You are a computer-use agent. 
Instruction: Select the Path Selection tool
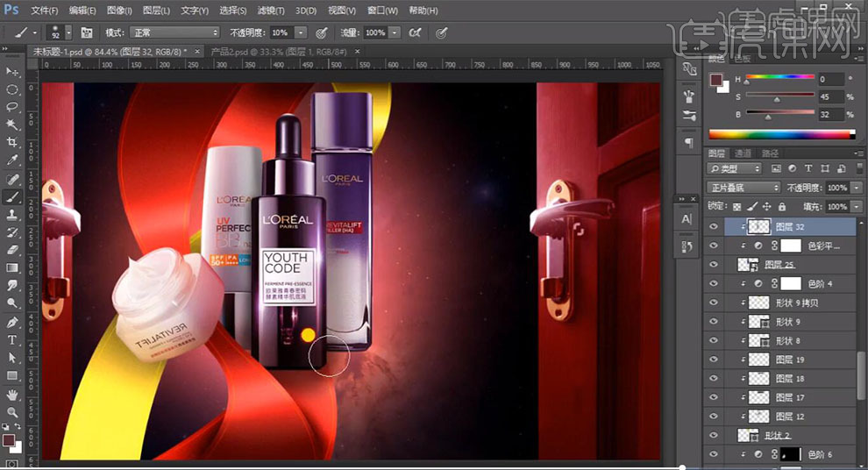[x=11, y=358]
